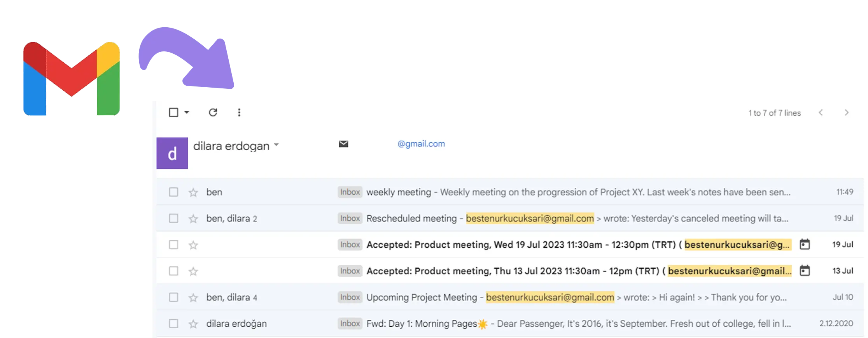
Task: Click the highlighted email in Upcoming Project Meeting row
Action: pos(550,298)
